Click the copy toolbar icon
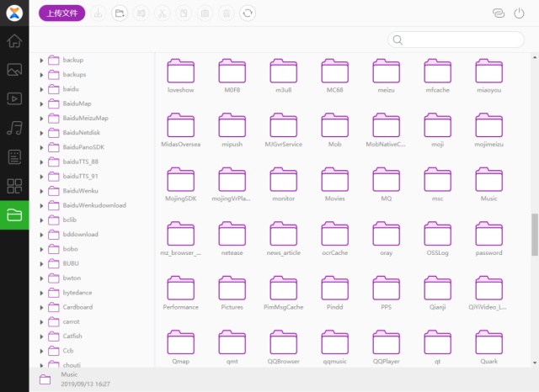The image size is (539, 392). click(x=184, y=13)
